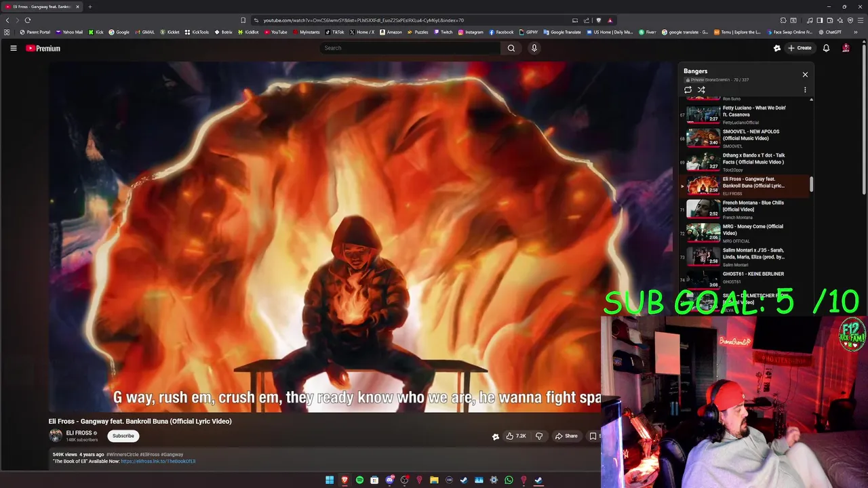Open Leo AI sparkle icon in toolbar

(x=840, y=20)
